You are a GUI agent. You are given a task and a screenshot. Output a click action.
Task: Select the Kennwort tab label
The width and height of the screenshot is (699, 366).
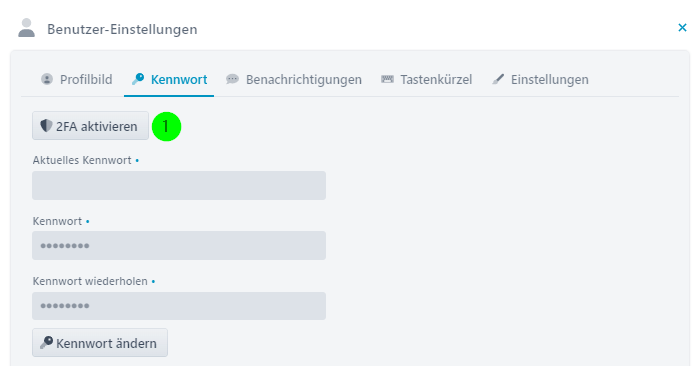coord(179,79)
